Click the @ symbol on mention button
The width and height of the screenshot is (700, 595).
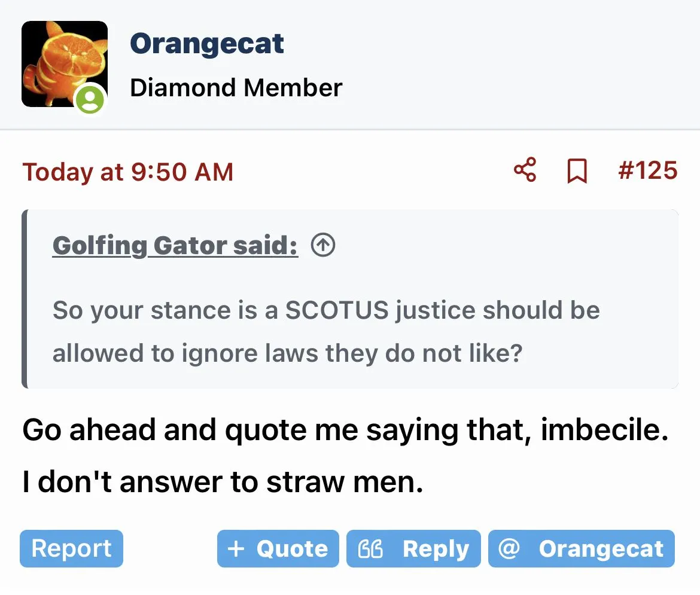tap(509, 549)
